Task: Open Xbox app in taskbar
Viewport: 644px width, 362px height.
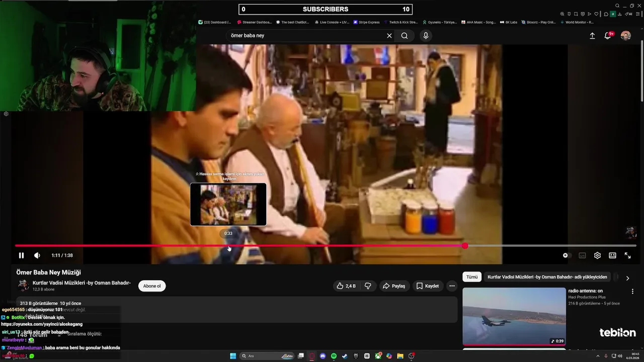Action: coord(378,356)
